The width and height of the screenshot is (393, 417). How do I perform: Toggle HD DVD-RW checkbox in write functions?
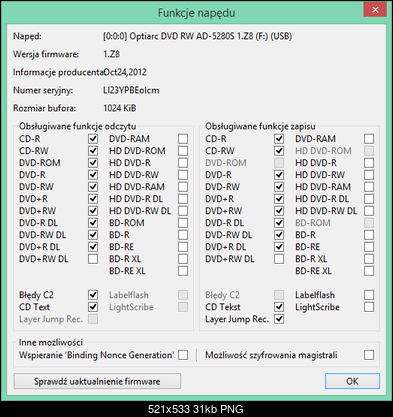pos(369,175)
